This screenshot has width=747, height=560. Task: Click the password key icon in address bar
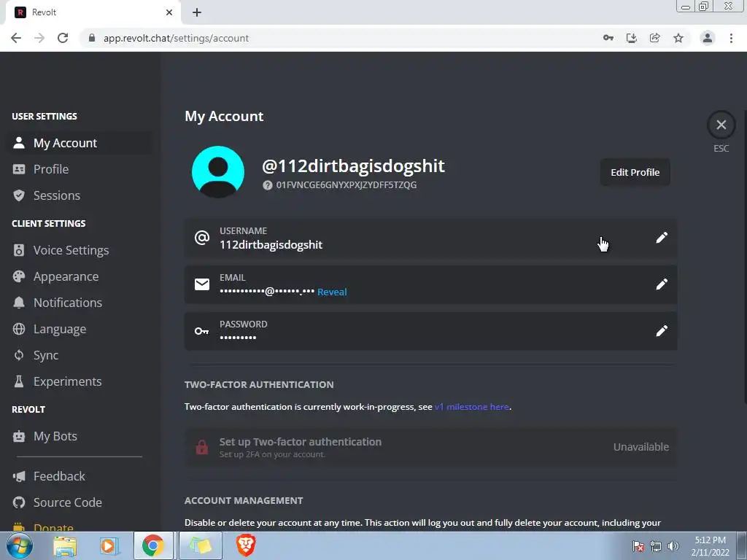click(x=608, y=38)
